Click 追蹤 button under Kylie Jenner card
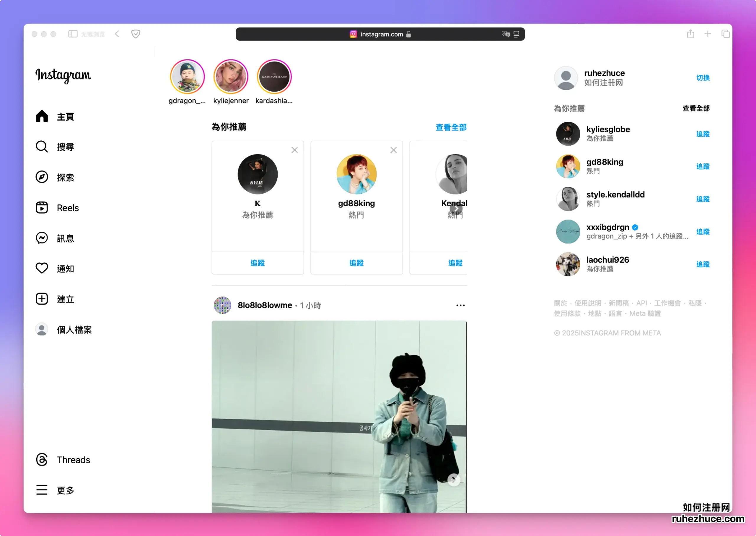 (x=258, y=263)
